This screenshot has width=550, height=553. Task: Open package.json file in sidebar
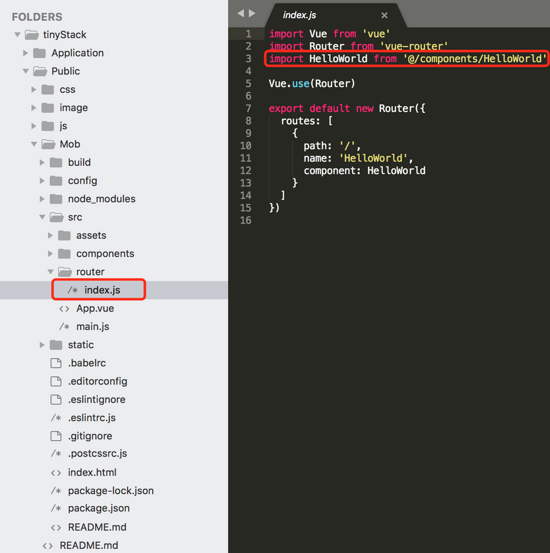click(x=99, y=508)
